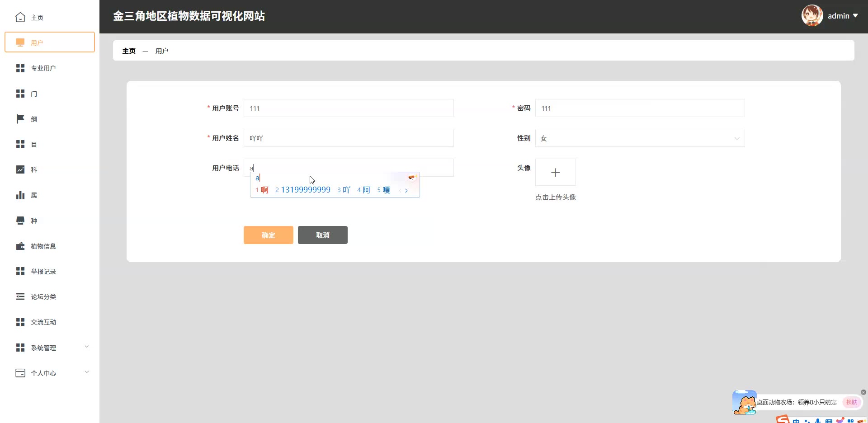Click the 密码 input field

click(x=640, y=108)
